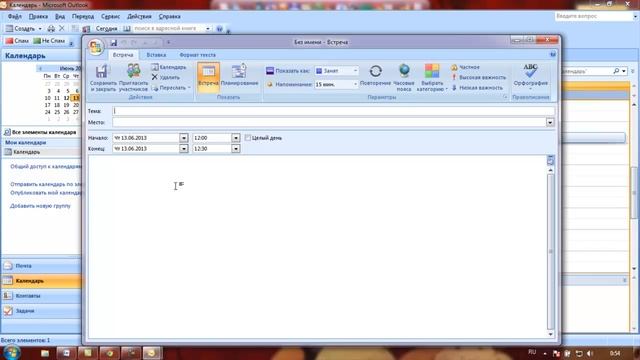Select Календарь in the bottom navigation pane

point(41,281)
